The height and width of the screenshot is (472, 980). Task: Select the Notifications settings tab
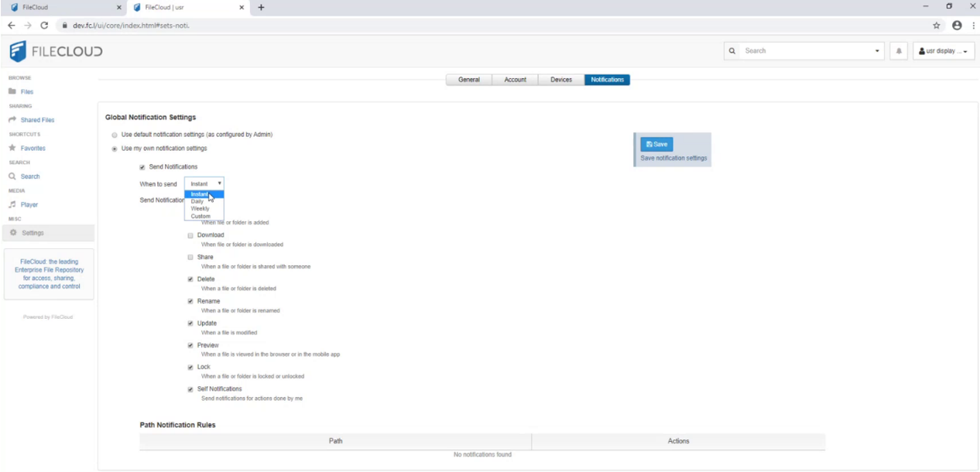[608, 80]
